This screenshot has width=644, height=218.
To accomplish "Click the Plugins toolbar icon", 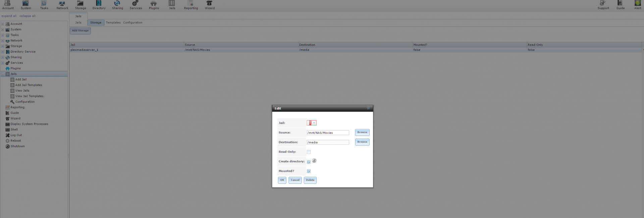I will 154,5.
